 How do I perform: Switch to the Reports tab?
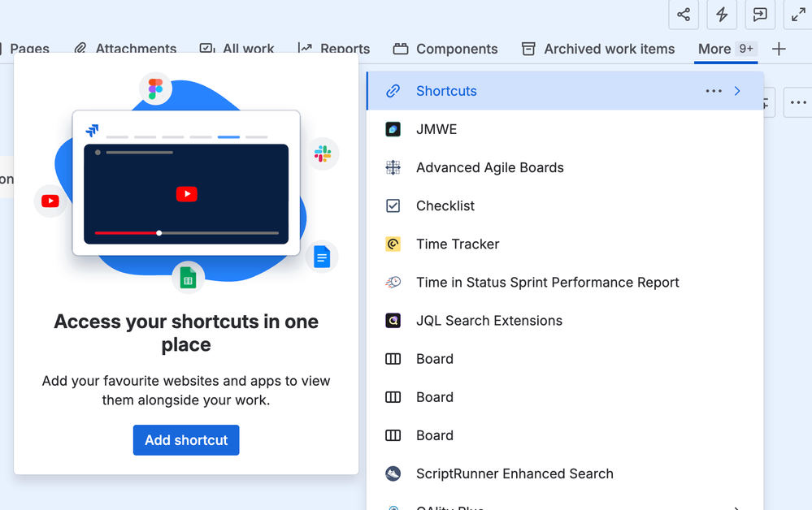point(334,50)
